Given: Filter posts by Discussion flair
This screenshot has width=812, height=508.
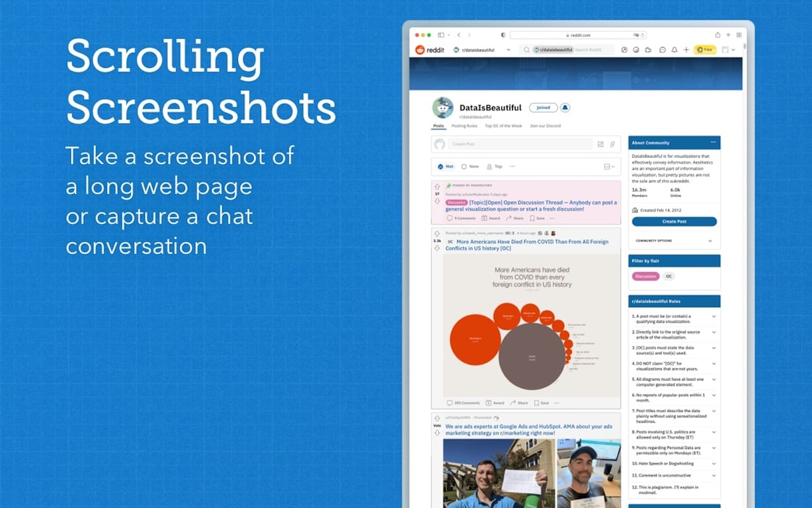Looking at the screenshot, I should point(645,276).
